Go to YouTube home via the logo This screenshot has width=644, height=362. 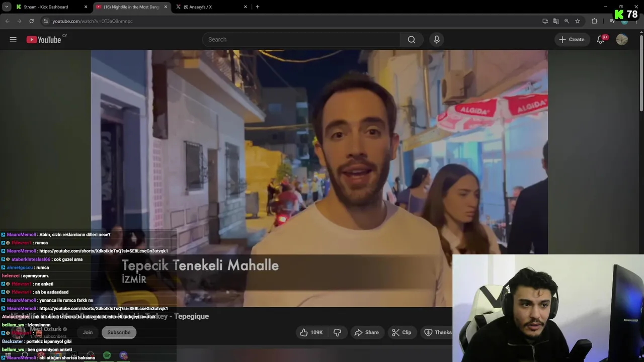44,40
